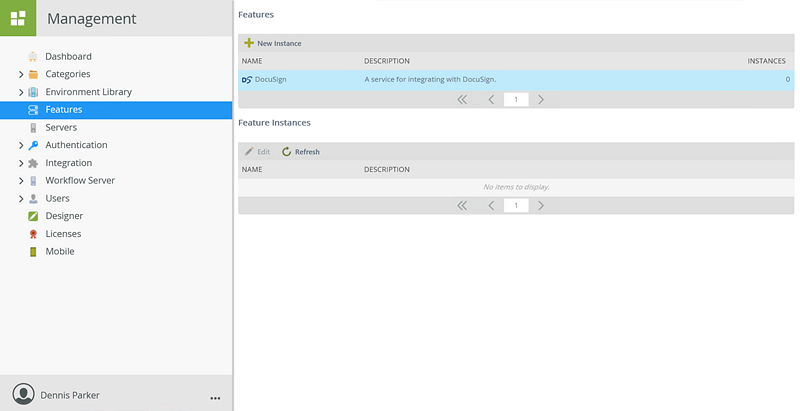The height and width of the screenshot is (411, 800).
Task: Click the Edit button label
Action: [263, 152]
